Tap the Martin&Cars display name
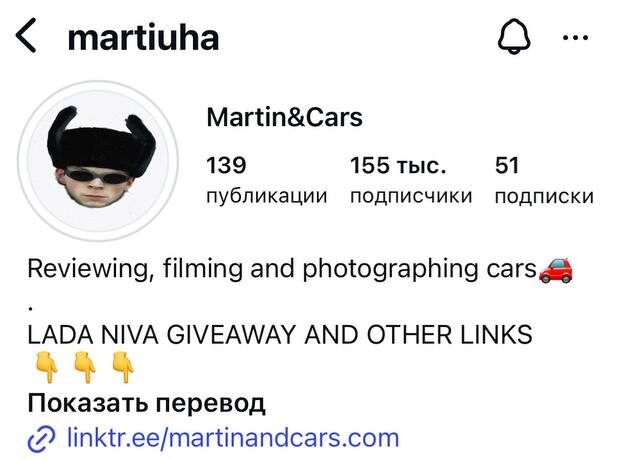Image resolution: width=622 pixels, height=460 pixels. [284, 117]
